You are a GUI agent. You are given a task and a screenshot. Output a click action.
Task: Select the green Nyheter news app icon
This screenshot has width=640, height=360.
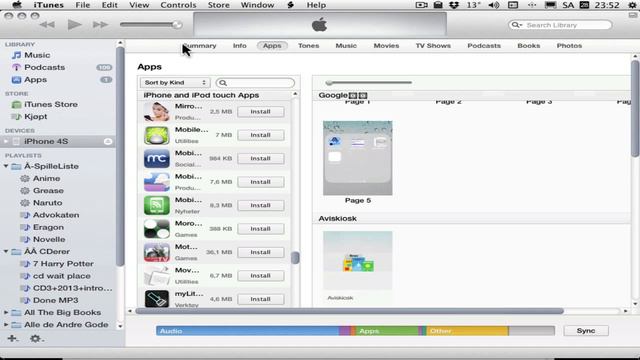157,205
